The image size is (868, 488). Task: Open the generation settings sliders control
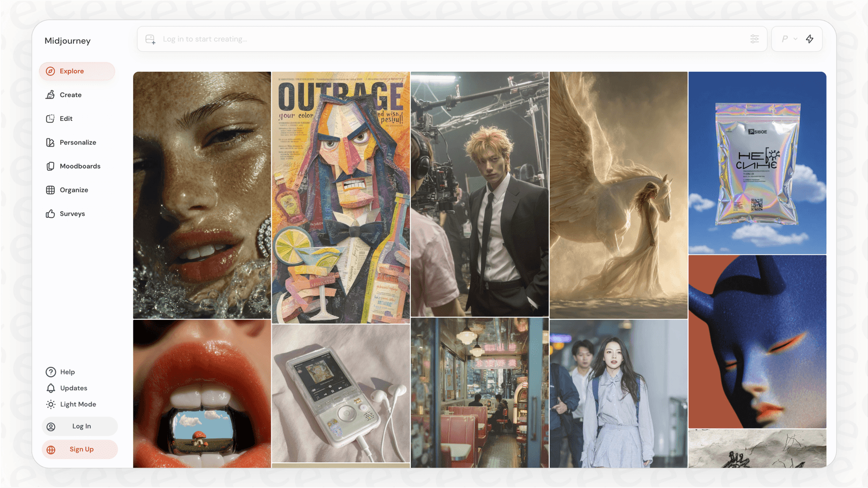click(x=755, y=39)
